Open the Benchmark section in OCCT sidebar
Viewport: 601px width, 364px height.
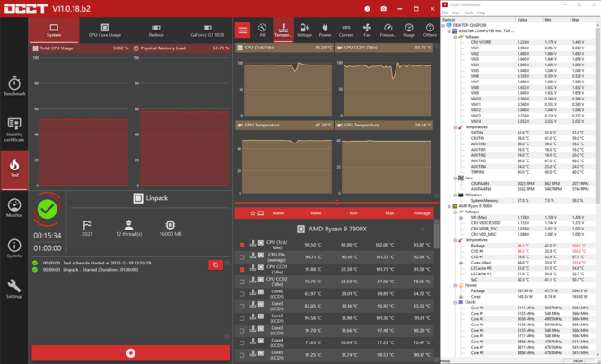(14, 86)
